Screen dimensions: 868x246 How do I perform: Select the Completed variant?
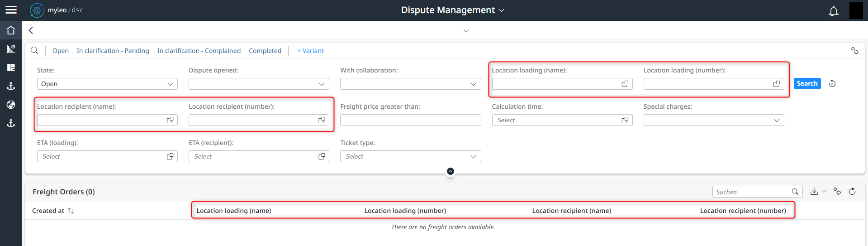click(265, 51)
